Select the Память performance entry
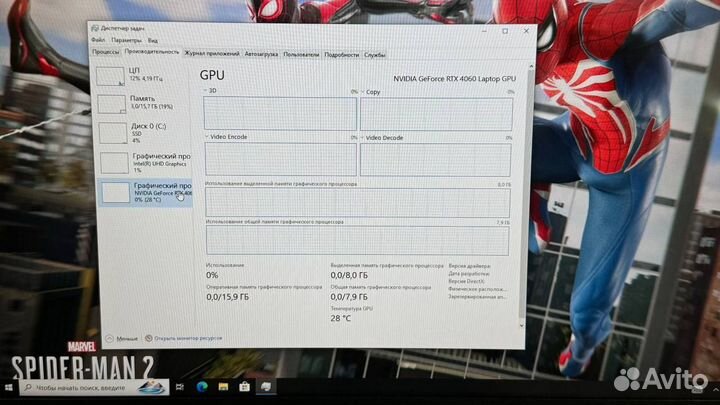Screen dimensions: 720x405 (x=144, y=103)
